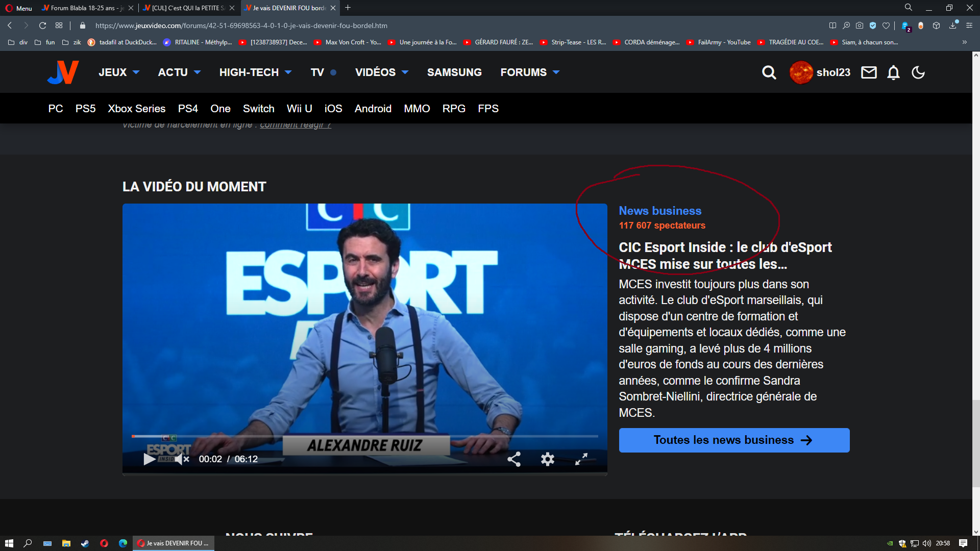Seek on the video progress bar
The height and width of the screenshot is (551, 980).
[x=364, y=436]
